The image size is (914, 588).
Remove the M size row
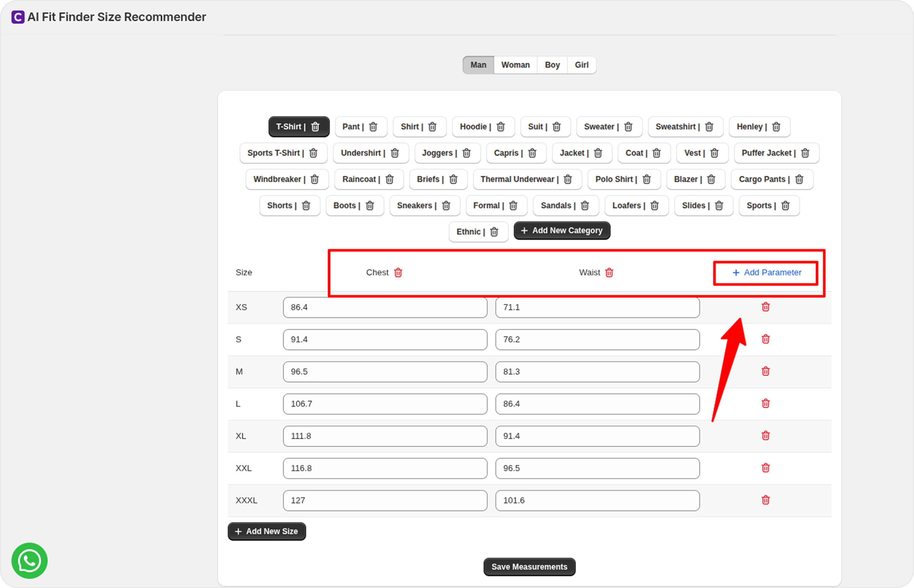coord(765,371)
